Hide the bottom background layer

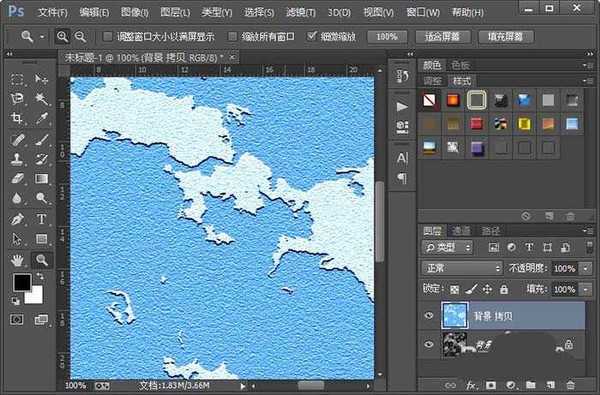(429, 344)
